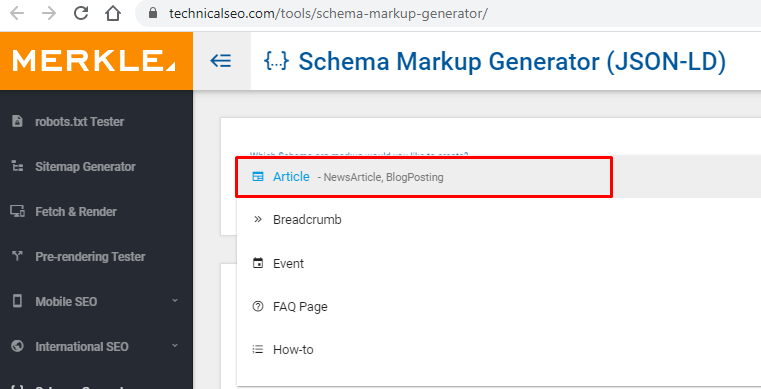Click the Fetch & Render devices icon

click(x=17, y=211)
